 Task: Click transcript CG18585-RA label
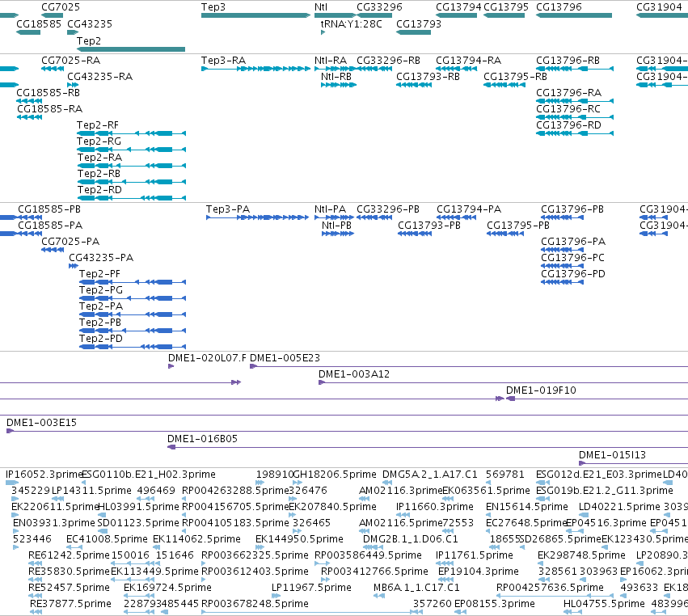pyautogui.click(x=49, y=109)
